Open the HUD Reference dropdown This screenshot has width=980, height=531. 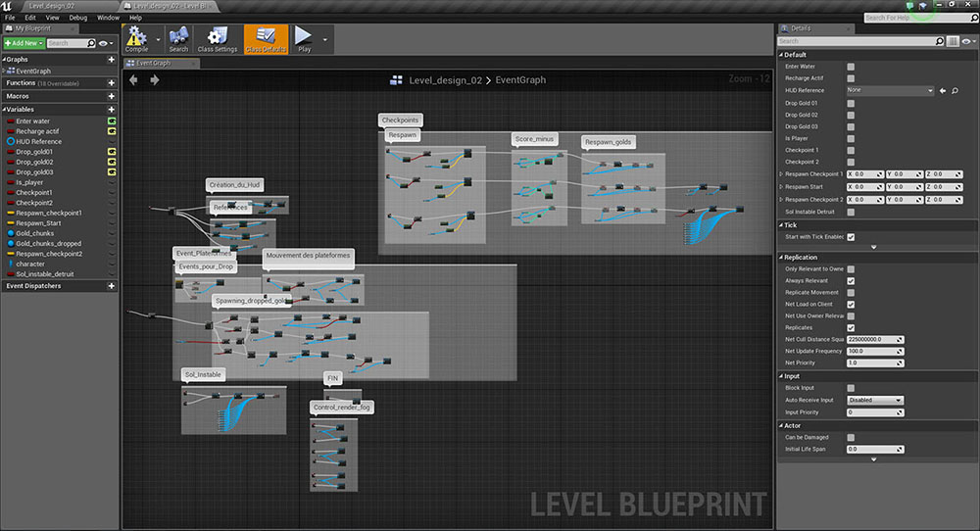[x=890, y=90]
